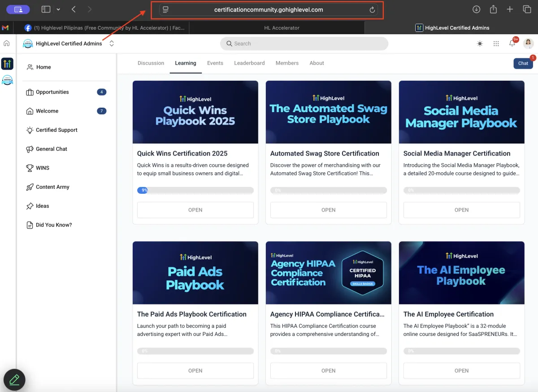Click the Safari share icon
This screenshot has width=538, height=392.
493,9
